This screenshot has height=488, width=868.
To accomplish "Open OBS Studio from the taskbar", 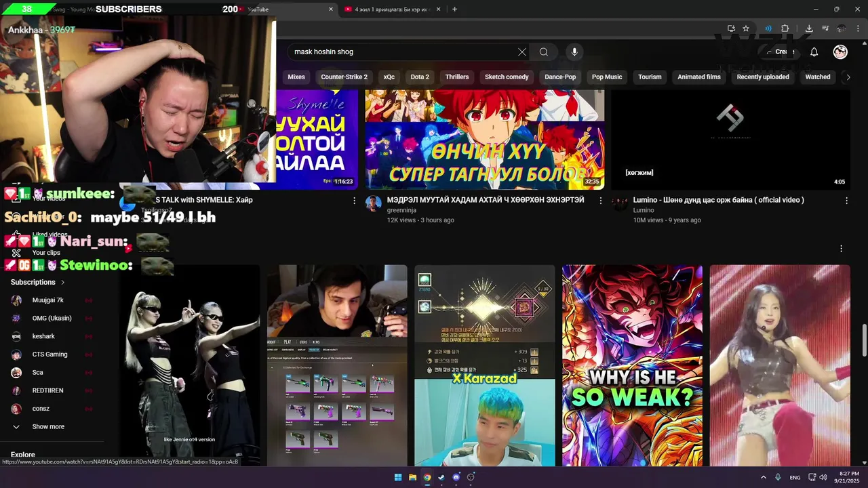I will click(x=471, y=477).
